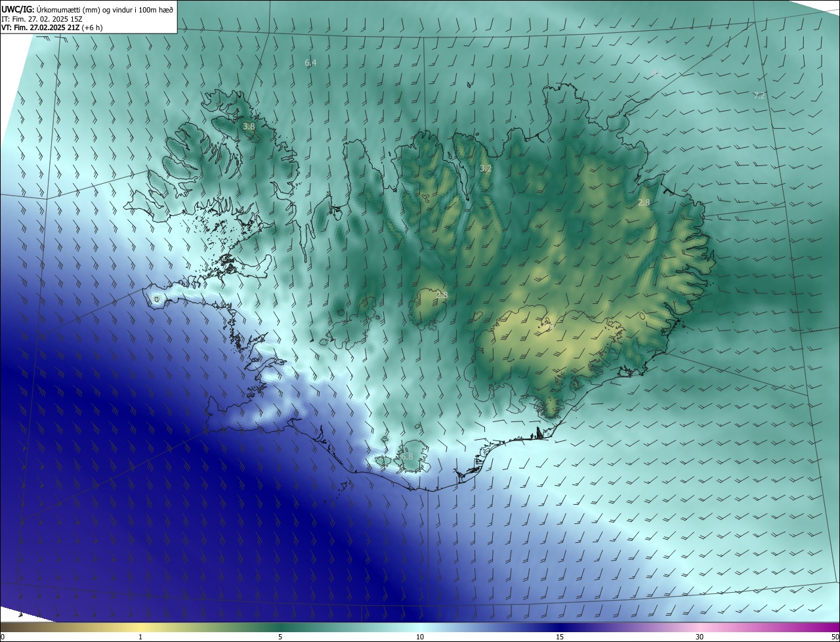The width and height of the screenshot is (840, 642).
Task: Click the 10 tick on the color scale
Action: 420,637
